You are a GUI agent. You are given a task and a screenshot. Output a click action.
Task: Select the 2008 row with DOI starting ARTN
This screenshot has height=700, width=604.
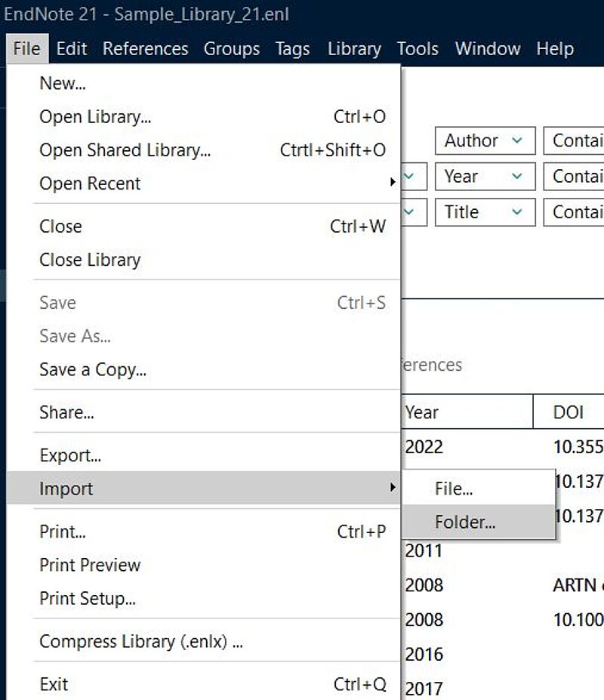coord(503,585)
